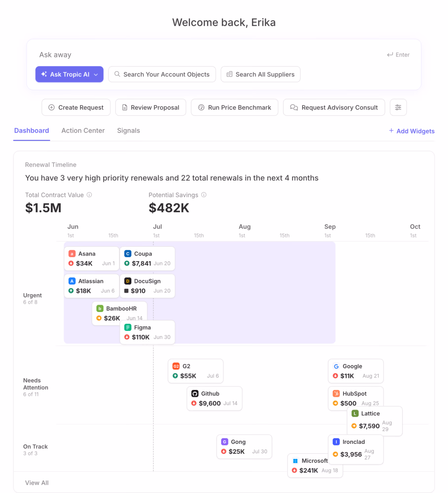
Task: Click the BambooHR logo icon
Action: tap(100, 308)
